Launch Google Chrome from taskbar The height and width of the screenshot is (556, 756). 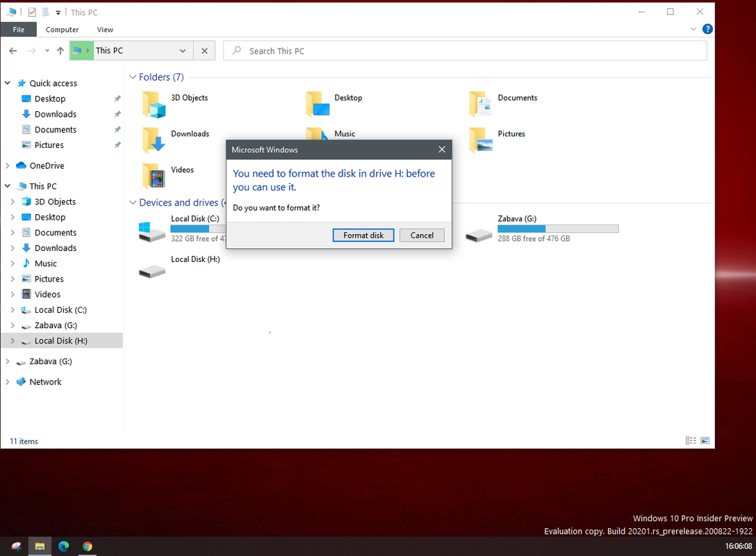click(88, 546)
